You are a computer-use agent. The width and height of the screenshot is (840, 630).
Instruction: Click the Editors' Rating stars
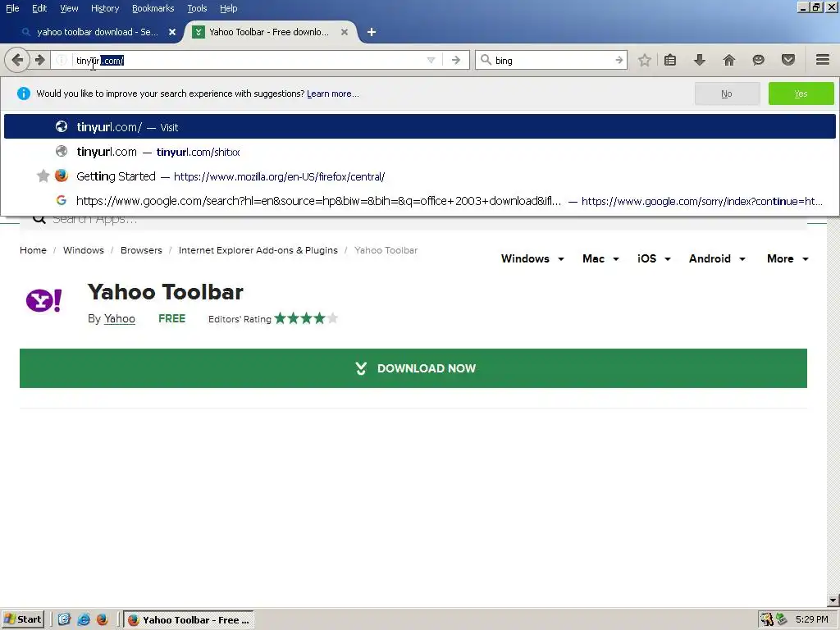307,319
